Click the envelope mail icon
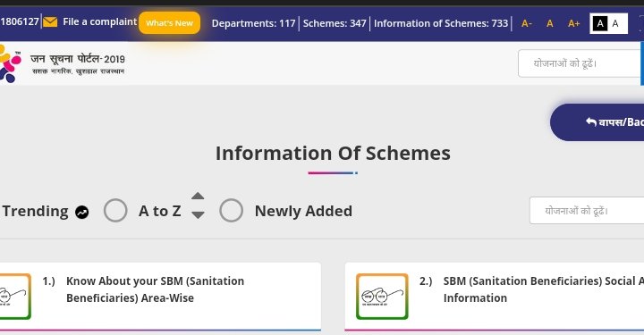This screenshot has height=335, width=644. pyautogui.click(x=50, y=21)
